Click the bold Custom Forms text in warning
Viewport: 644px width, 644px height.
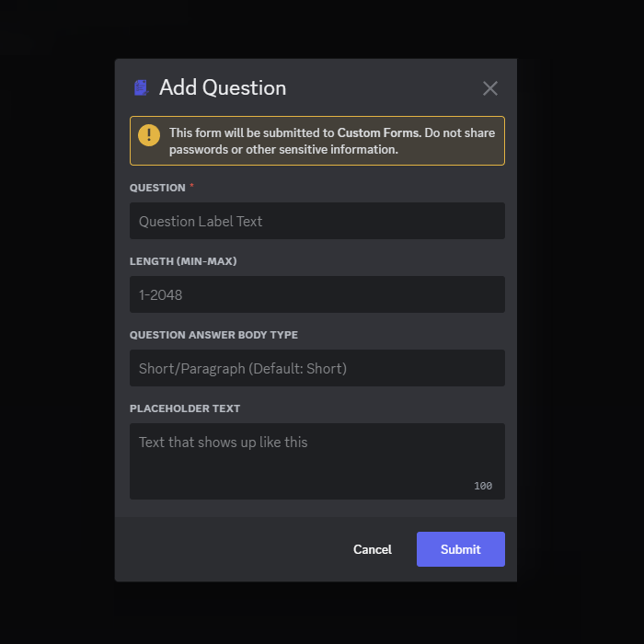[x=379, y=132]
